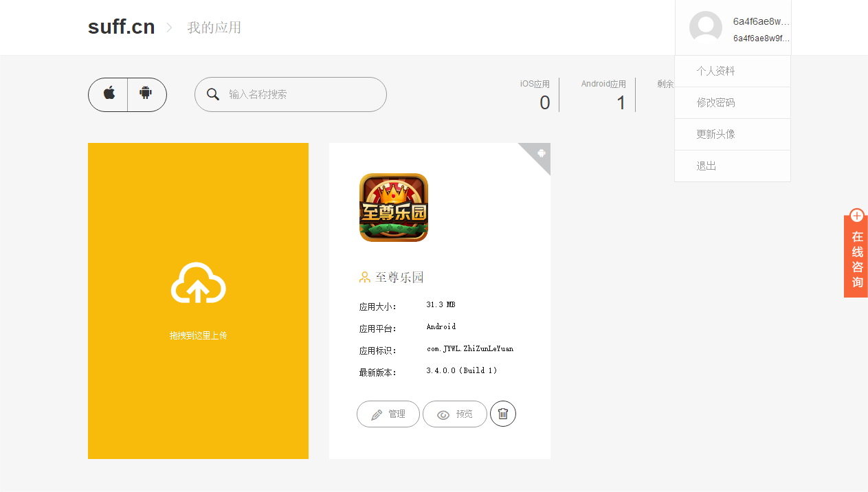Click the plus icon above 在线咨询
Image resolution: width=868 pixels, height=492 pixels.
click(x=857, y=216)
